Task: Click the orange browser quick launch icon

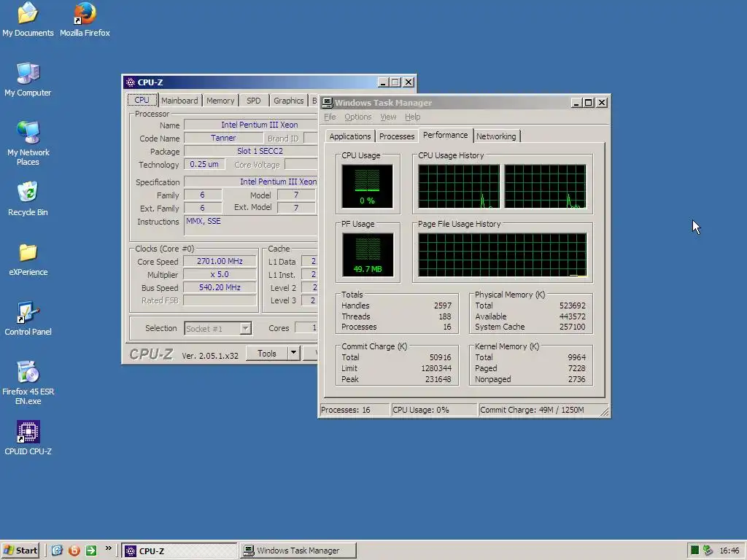Action: click(x=74, y=551)
